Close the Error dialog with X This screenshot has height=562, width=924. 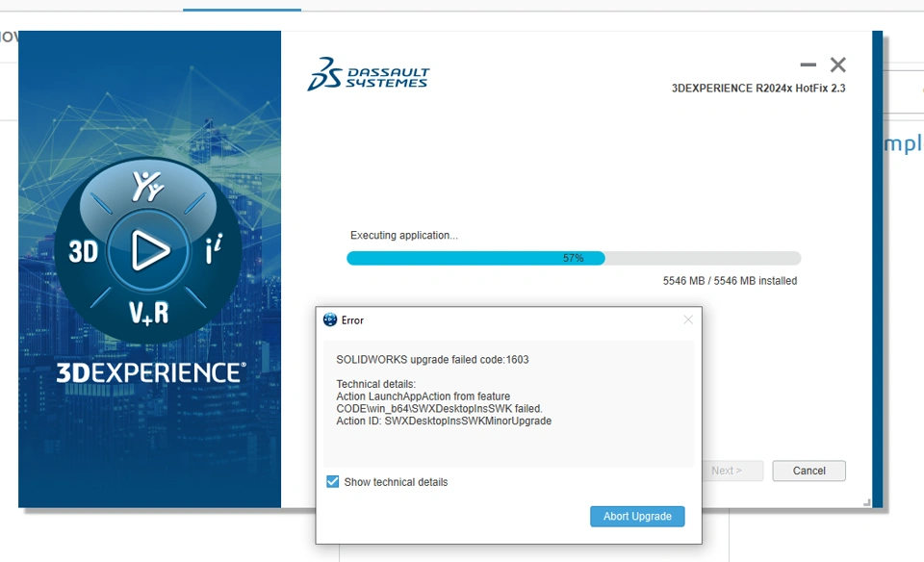687,319
